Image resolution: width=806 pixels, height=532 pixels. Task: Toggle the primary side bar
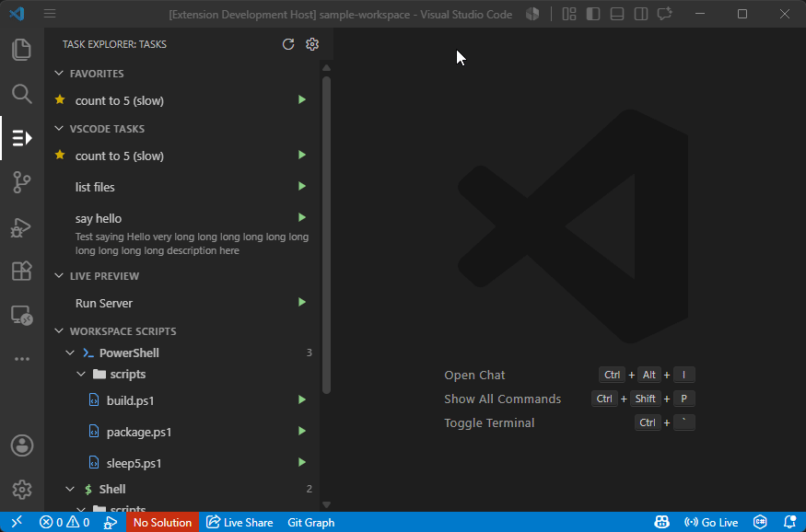(593, 14)
